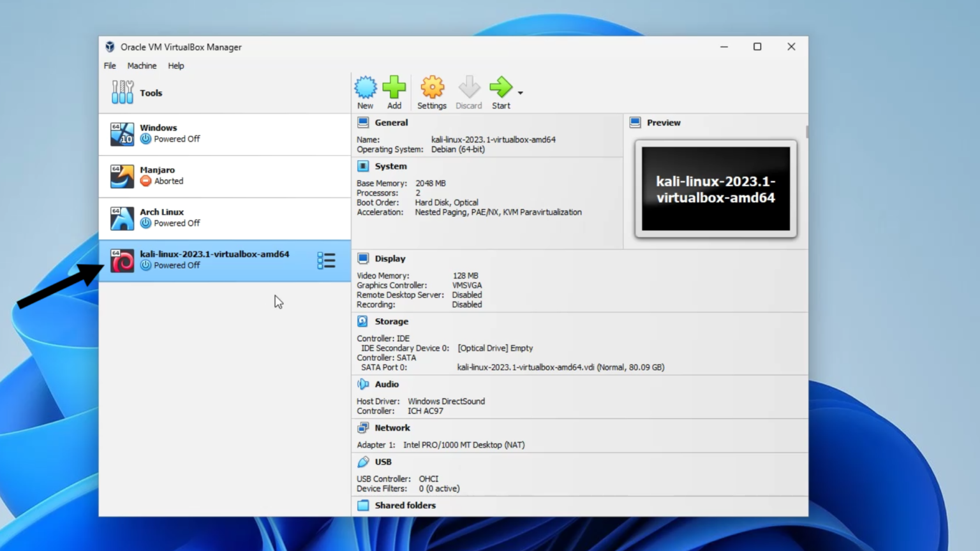
Task: Open the File menu
Action: click(109, 66)
